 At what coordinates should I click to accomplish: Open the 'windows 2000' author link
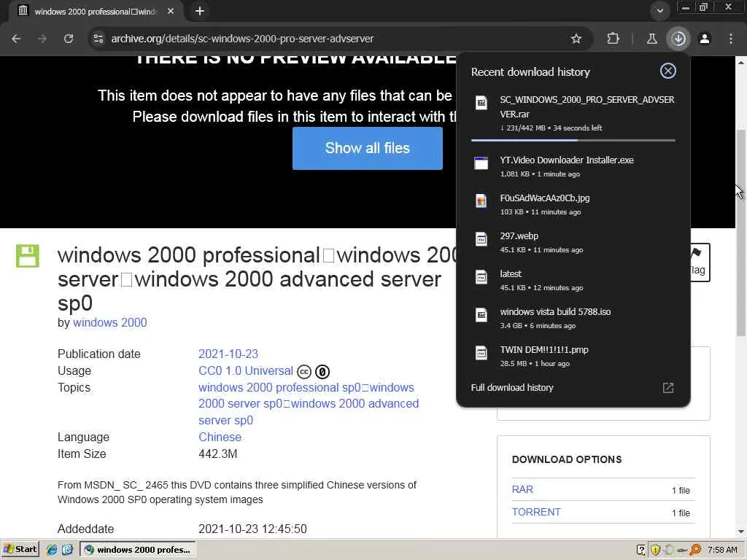[109, 322]
